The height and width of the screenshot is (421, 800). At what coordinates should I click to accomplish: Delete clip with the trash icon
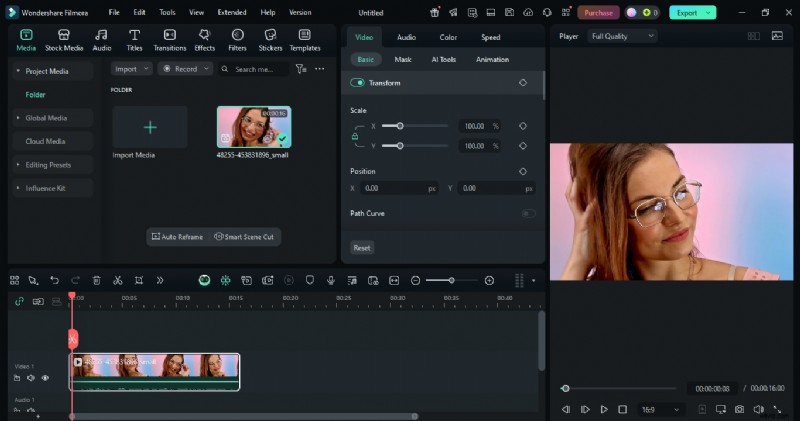[96, 281]
